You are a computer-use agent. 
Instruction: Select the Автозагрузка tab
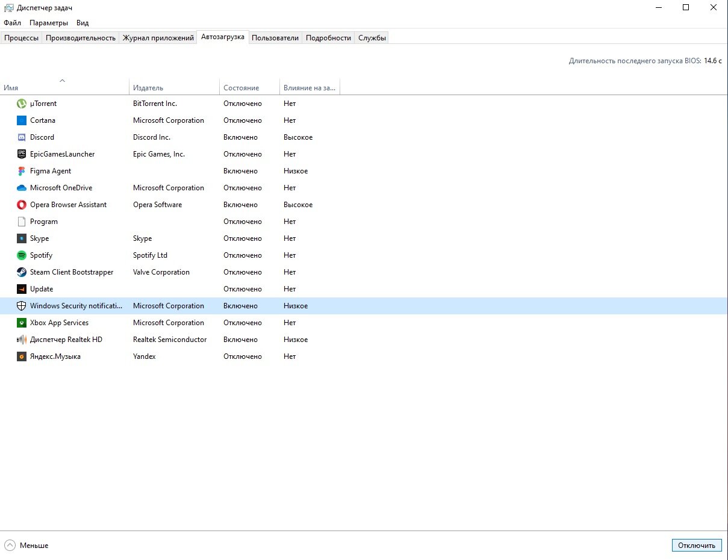[223, 37]
